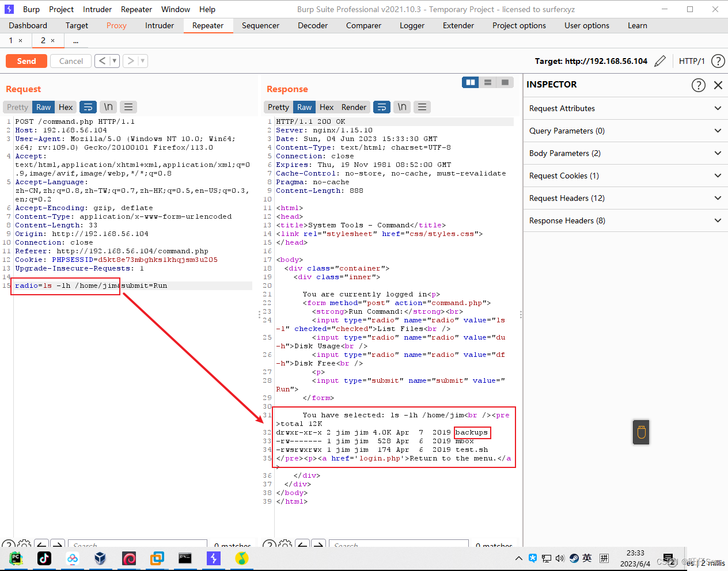Click the Request search input field
Viewport: 728px width, 571px height.
pos(138,544)
